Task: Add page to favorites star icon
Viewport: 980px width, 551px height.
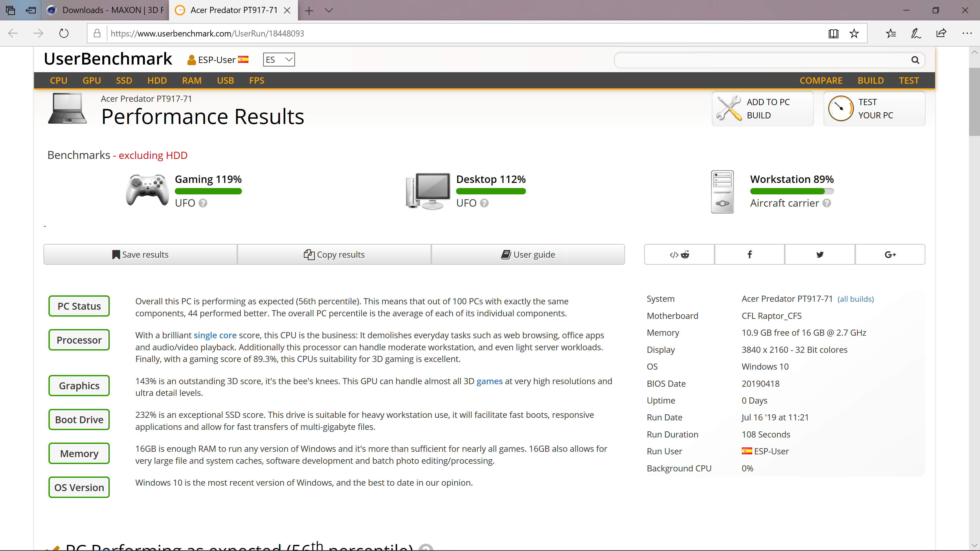Action: pos(854,33)
